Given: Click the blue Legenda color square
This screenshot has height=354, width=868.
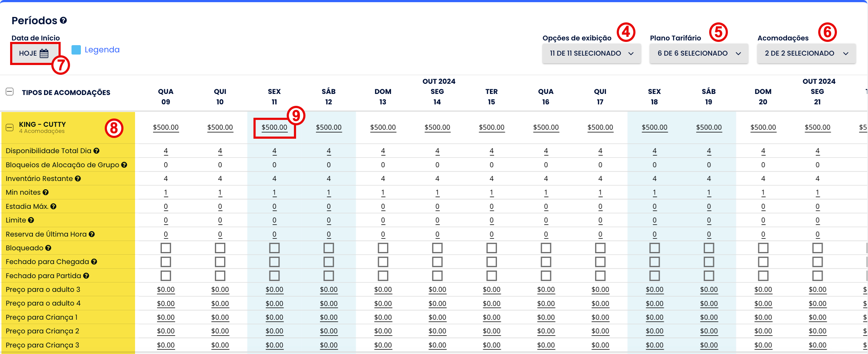Looking at the screenshot, I should pos(76,50).
